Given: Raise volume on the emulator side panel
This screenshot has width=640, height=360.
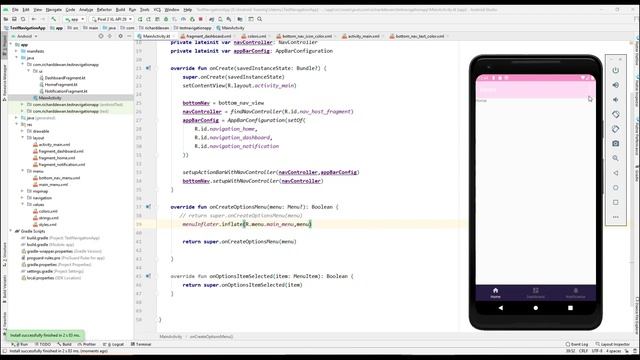Looking at the screenshot, I should tap(616, 85).
